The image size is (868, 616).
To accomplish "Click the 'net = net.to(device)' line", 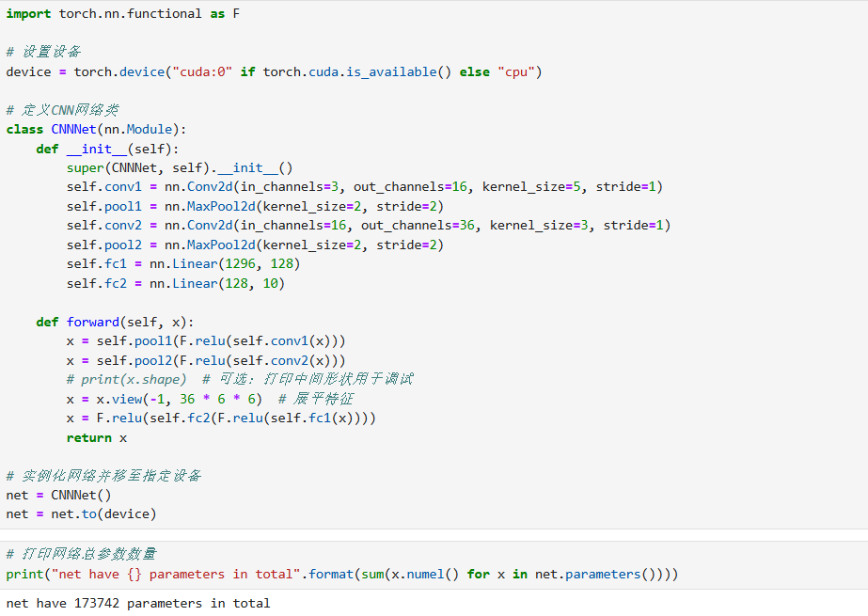I will click(x=82, y=514).
